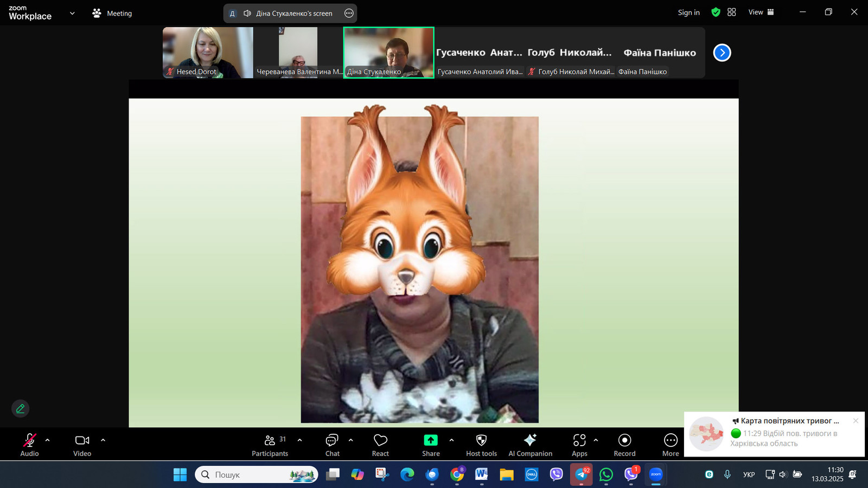Image resolution: width=868 pixels, height=488 pixels.
Task: Open screen share options ellipsis menu
Action: (349, 14)
